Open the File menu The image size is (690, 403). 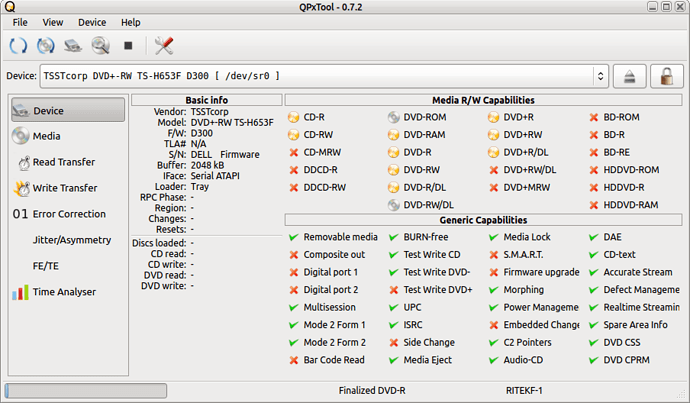(x=20, y=22)
